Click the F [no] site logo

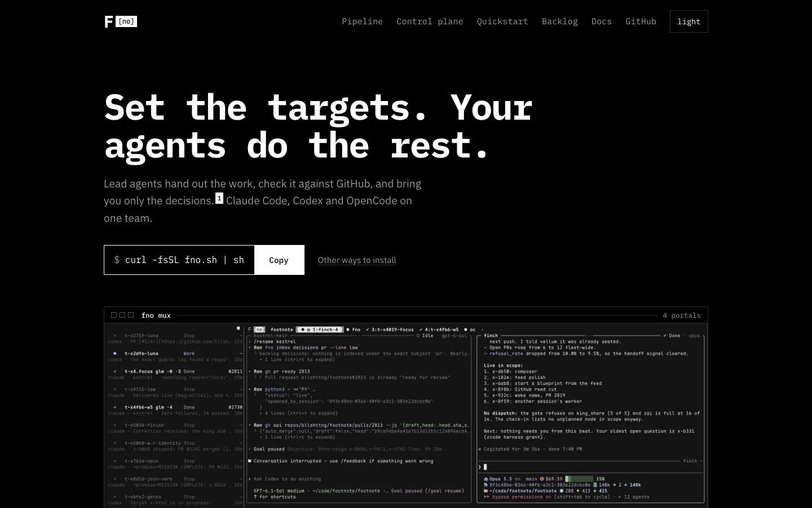(x=121, y=21)
